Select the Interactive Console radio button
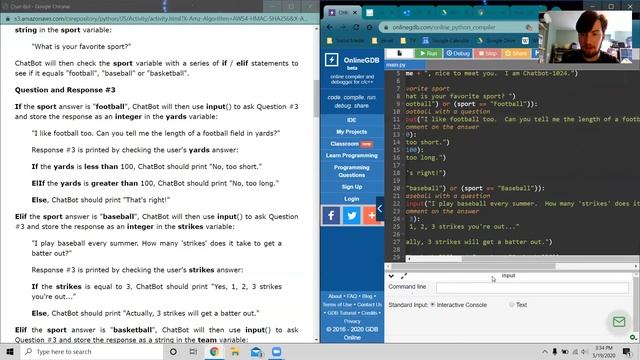The height and width of the screenshot is (360, 640). (x=433, y=305)
